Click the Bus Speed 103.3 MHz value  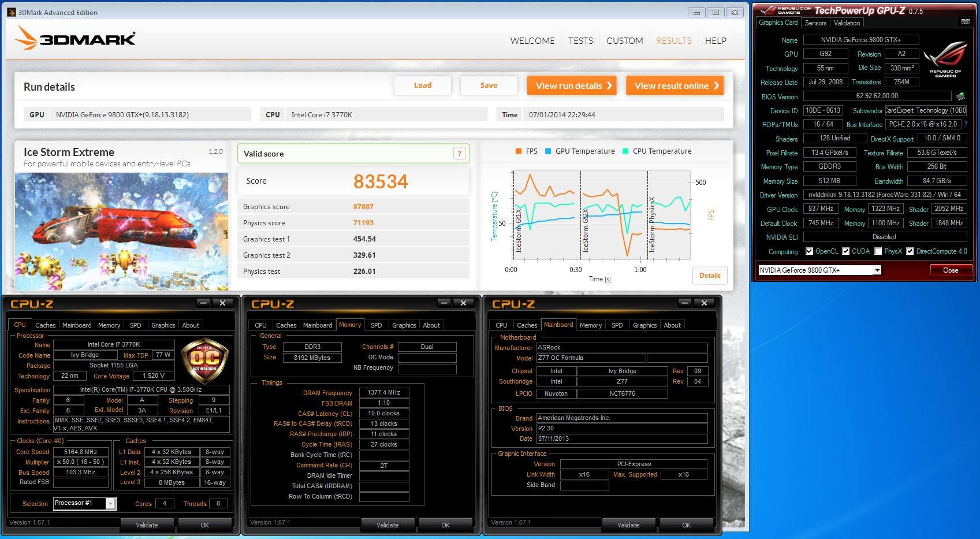coord(80,472)
